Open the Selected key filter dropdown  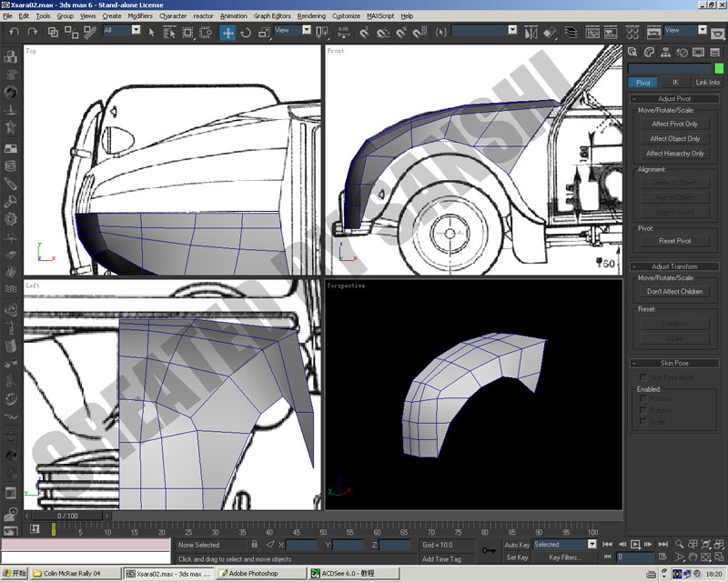(x=564, y=545)
